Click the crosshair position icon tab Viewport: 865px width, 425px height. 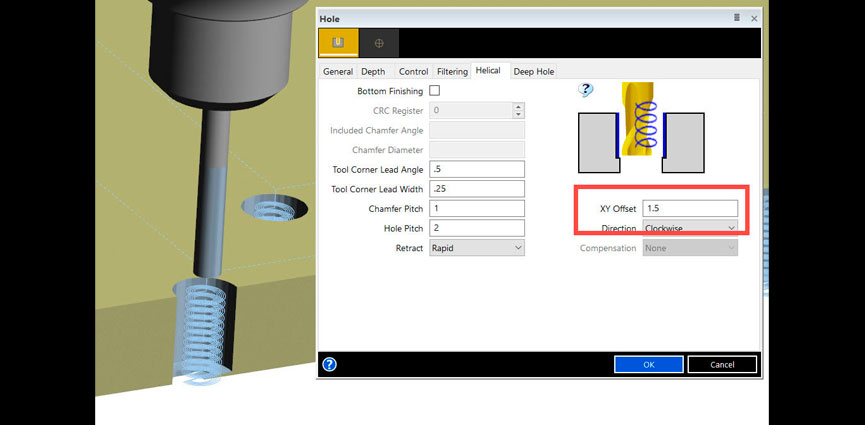(x=379, y=43)
